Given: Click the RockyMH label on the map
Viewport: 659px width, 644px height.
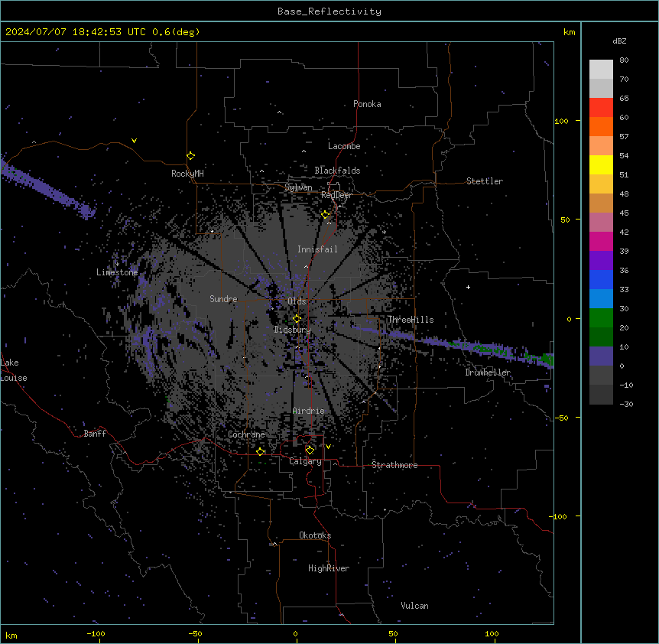Looking at the screenshot, I should [187, 174].
